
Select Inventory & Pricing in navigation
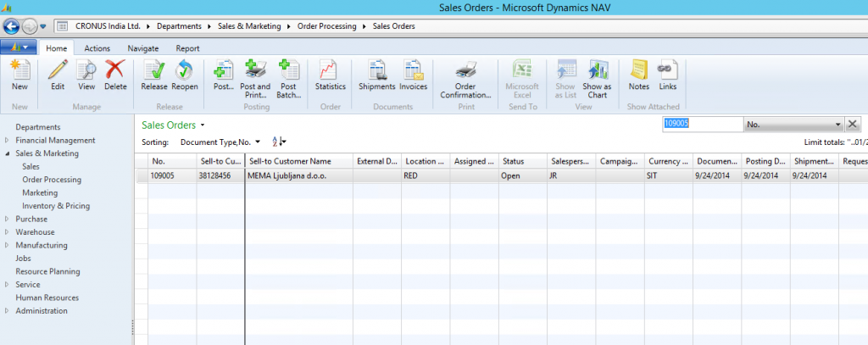pos(56,206)
